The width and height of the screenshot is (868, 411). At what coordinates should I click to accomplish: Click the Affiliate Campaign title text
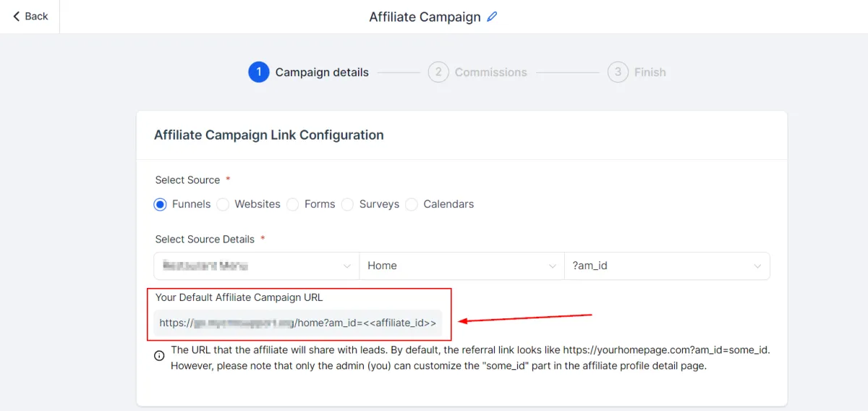(425, 17)
